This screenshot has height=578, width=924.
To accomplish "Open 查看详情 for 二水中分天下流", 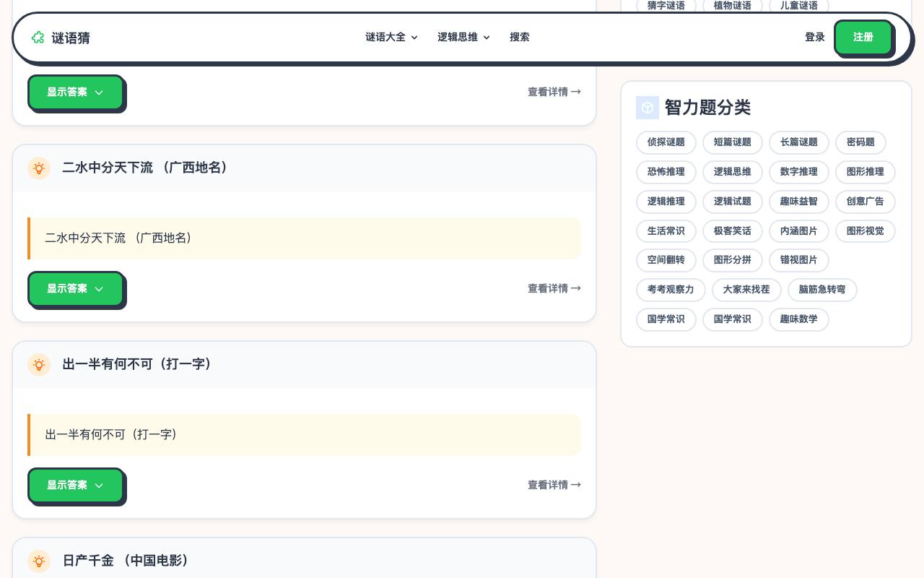I will point(554,288).
